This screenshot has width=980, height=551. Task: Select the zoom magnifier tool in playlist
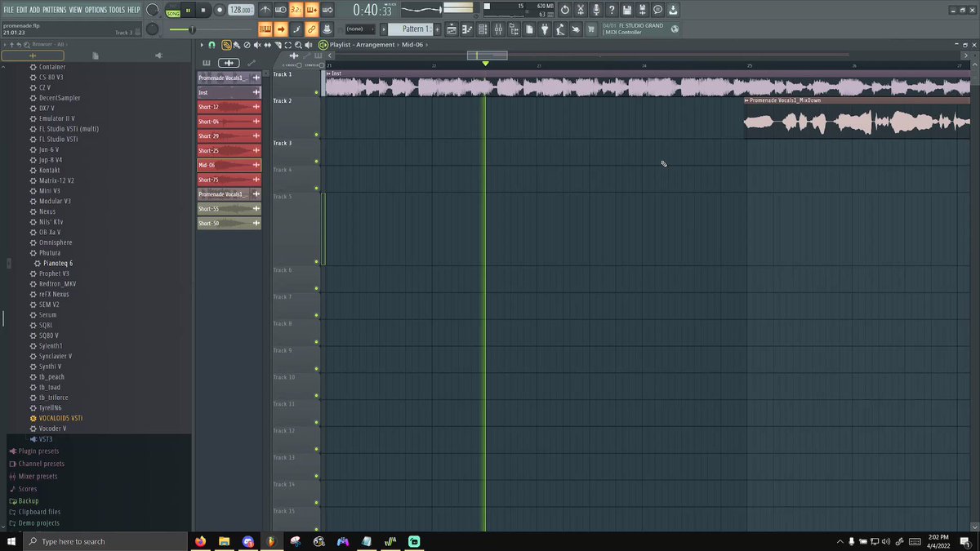[x=298, y=45]
